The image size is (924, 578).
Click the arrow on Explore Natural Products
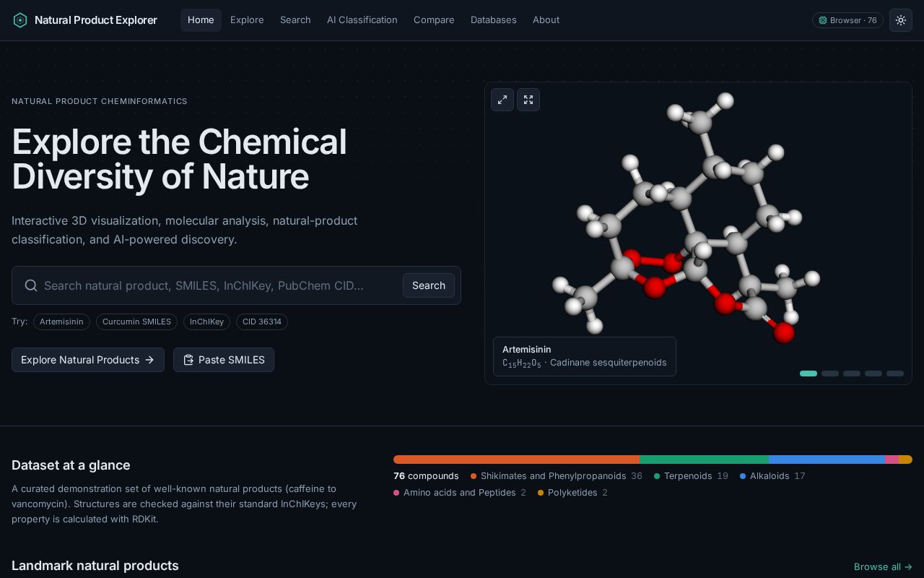pos(149,360)
